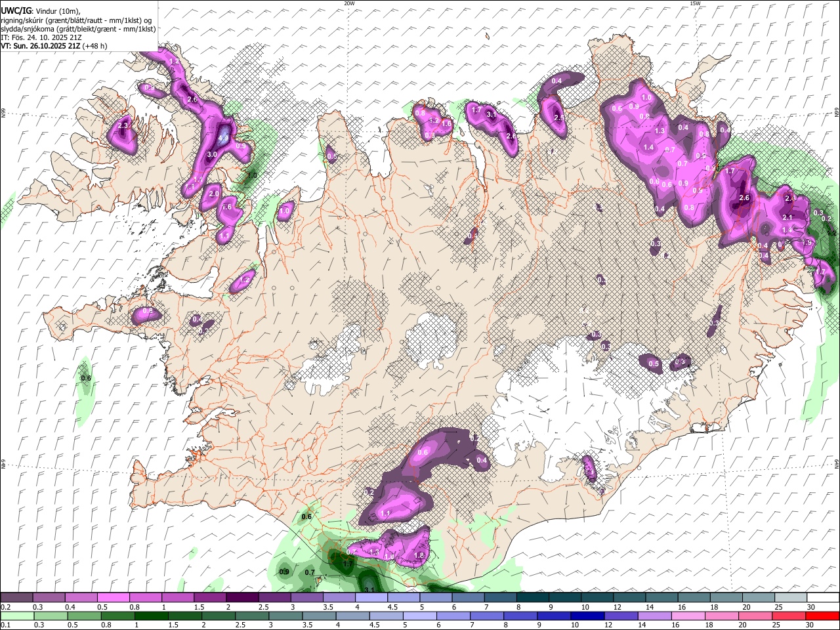Select the 25 swatch in the lower rain legend row
Screen dimensions: 840x630
[789, 616]
